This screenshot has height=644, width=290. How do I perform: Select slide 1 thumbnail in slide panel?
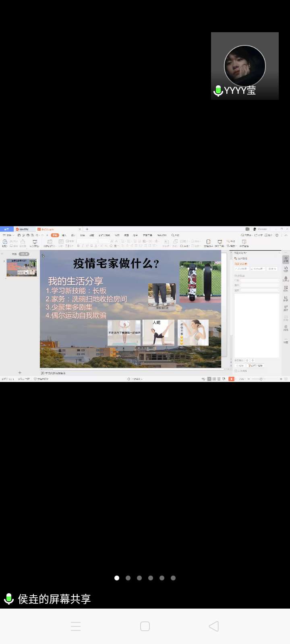pyautogui.click(x=21, y=268)
